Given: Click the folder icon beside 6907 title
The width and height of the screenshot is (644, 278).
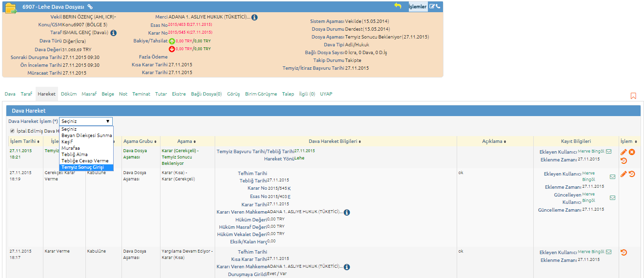Looking at the screenshot, I should pos(11,7).
